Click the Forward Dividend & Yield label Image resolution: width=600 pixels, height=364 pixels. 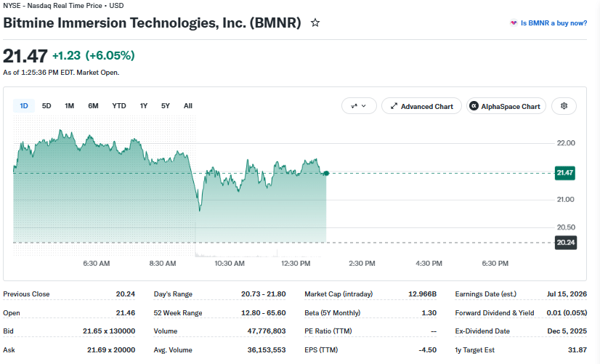[x=495, y=312]
